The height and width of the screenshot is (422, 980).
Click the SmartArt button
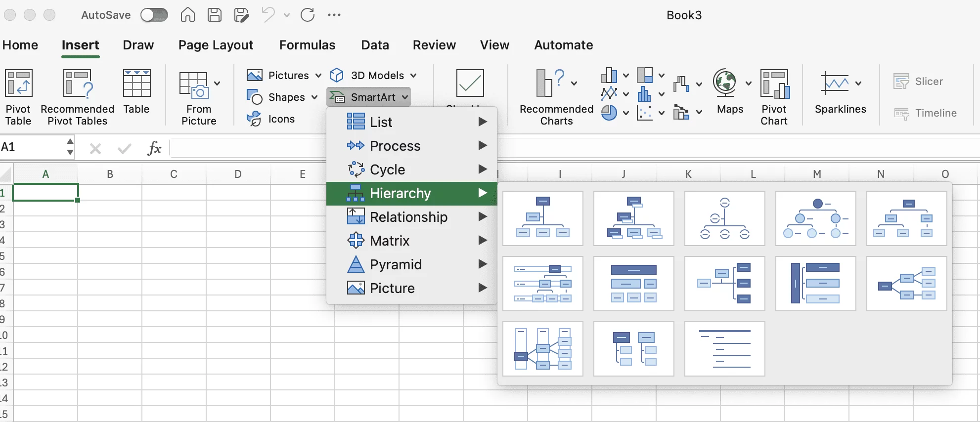(368, 97)
